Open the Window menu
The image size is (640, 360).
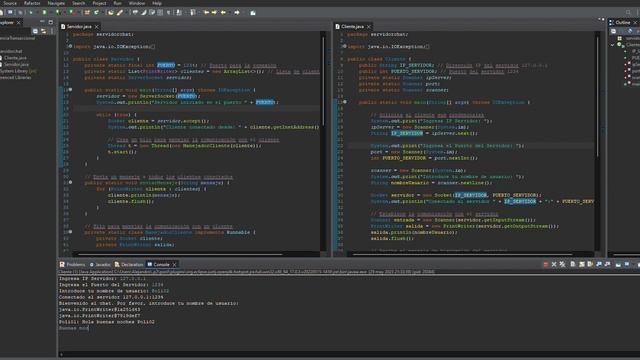137,3
